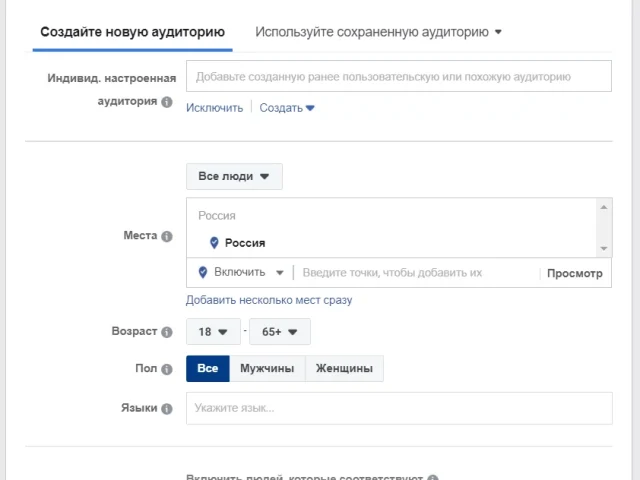
Task: Switch to Создайте новую аудиторию tab
Action: point(132,32)
